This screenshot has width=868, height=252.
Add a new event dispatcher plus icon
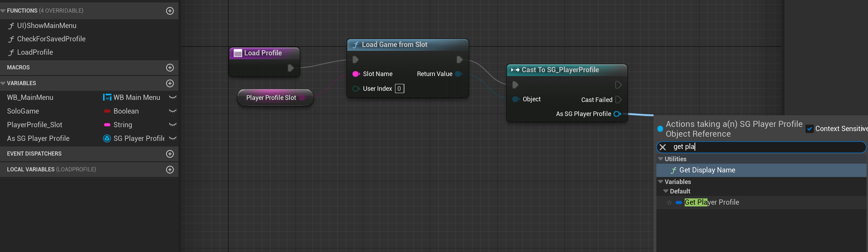click(170, 154)
